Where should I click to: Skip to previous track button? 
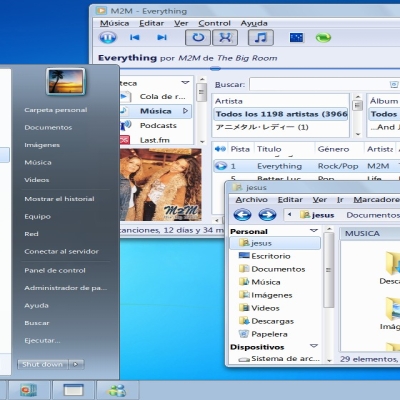pos(135,37)
